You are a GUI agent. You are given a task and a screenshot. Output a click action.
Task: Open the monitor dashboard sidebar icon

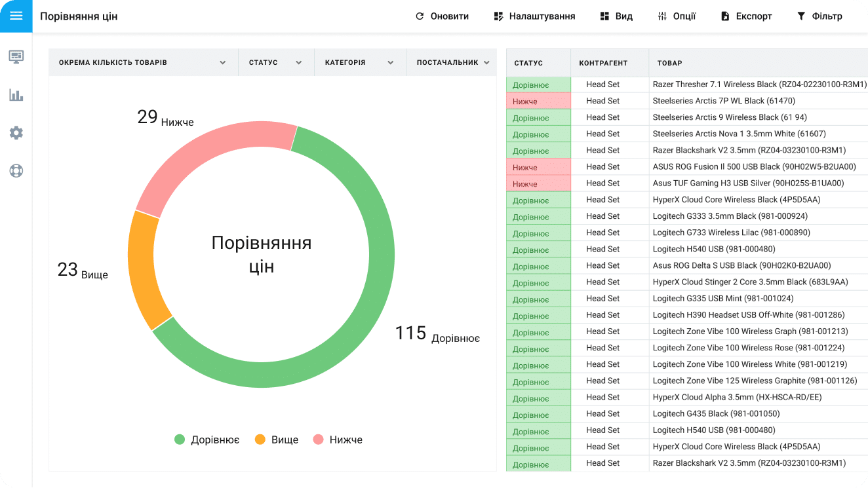[x=16, y=56]
